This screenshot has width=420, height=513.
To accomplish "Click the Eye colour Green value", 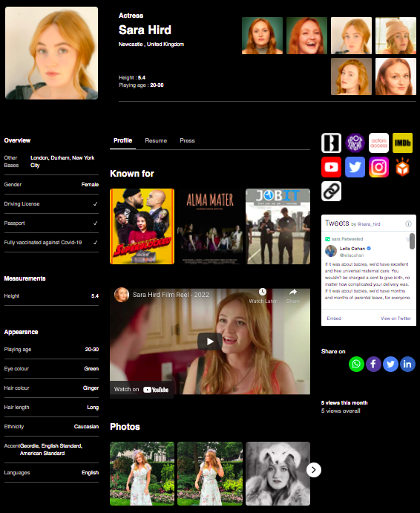I will 91,369.
